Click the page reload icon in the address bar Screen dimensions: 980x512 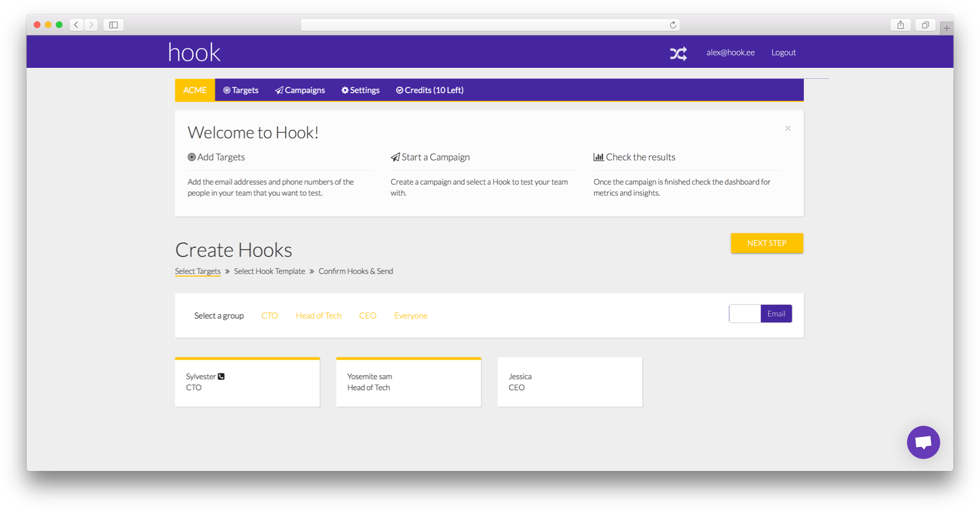(673, 24)
